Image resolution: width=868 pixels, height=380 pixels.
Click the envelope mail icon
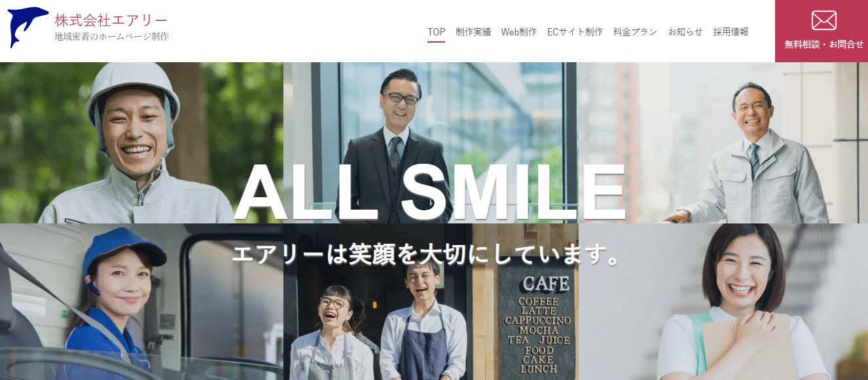823,20
